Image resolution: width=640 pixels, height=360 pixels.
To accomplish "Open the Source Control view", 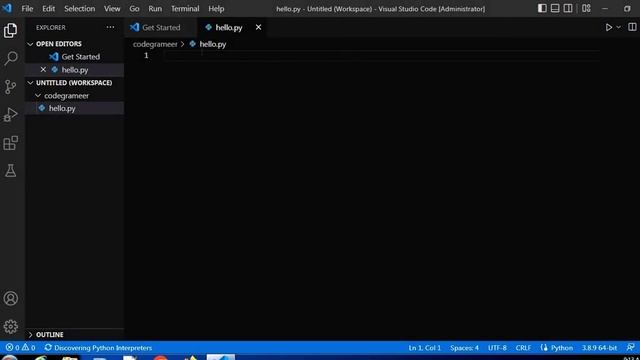I will click(11, 87).
